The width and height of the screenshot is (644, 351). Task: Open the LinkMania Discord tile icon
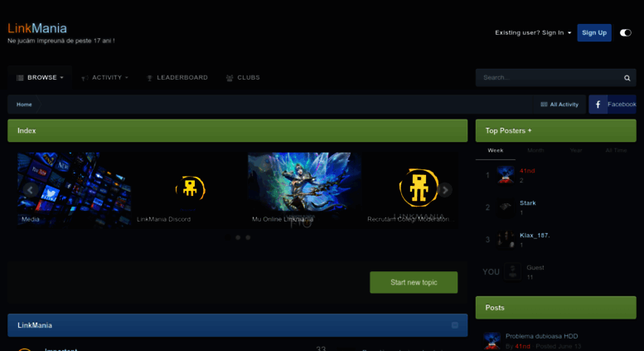click(190, 188)
